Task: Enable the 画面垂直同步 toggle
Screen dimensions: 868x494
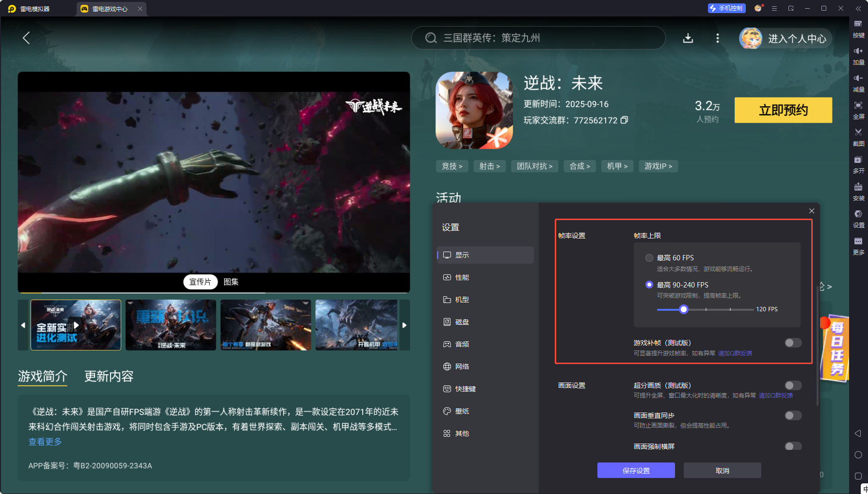Action: point(793,415)
